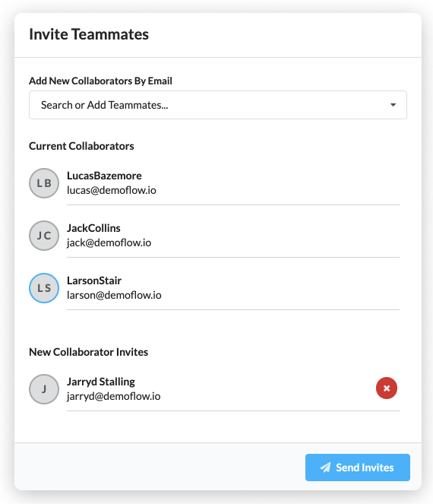Click jarryd@demoflow.io email address
Screen dimensions: 433x504
(114, 396)
